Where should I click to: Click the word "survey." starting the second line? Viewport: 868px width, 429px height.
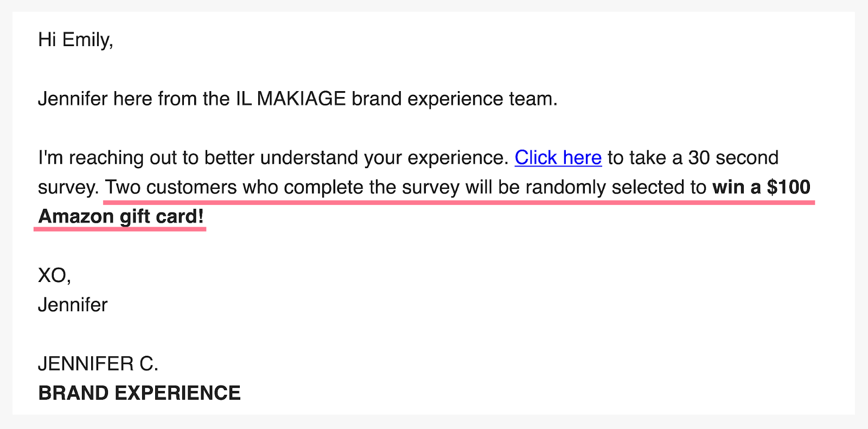(x=68, y=188)
